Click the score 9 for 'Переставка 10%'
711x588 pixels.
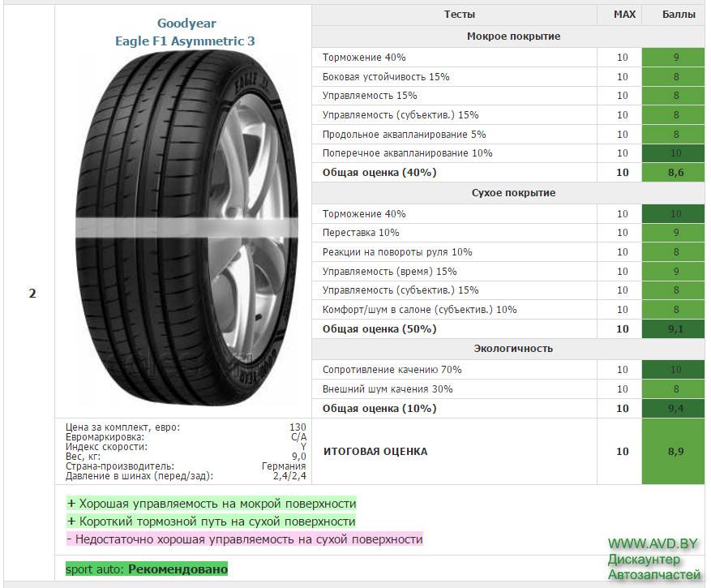coord(674,233)
